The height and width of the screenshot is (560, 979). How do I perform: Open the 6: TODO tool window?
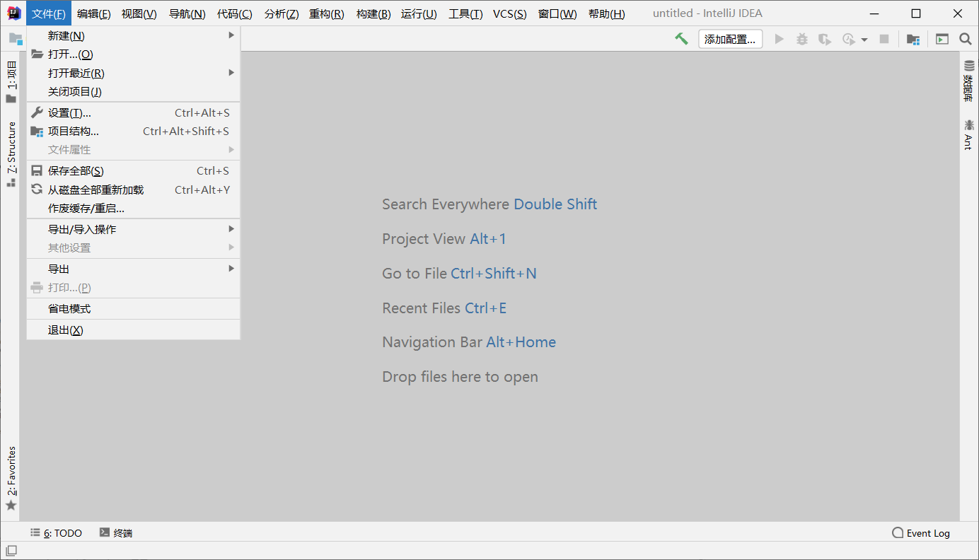point(57,533)
